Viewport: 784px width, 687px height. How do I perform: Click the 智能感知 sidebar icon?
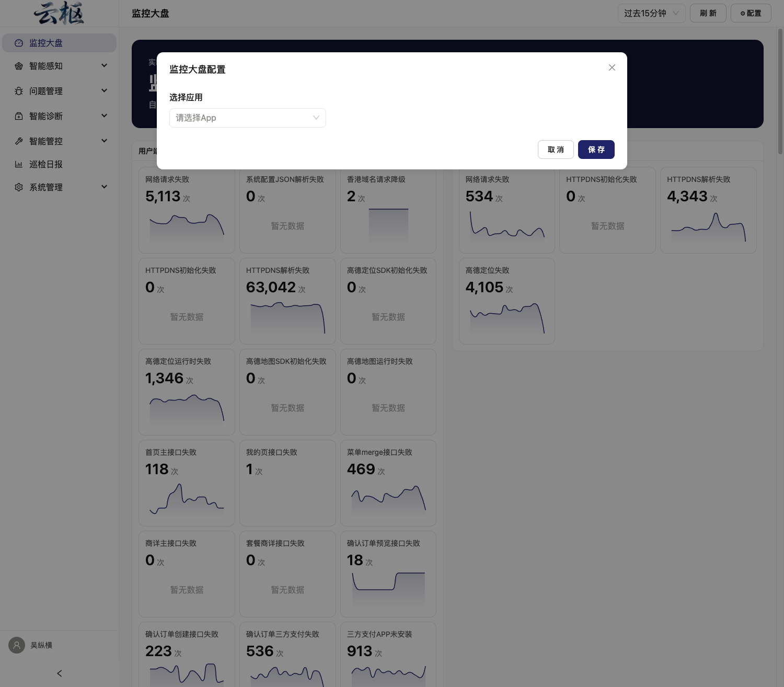[19, 66]
